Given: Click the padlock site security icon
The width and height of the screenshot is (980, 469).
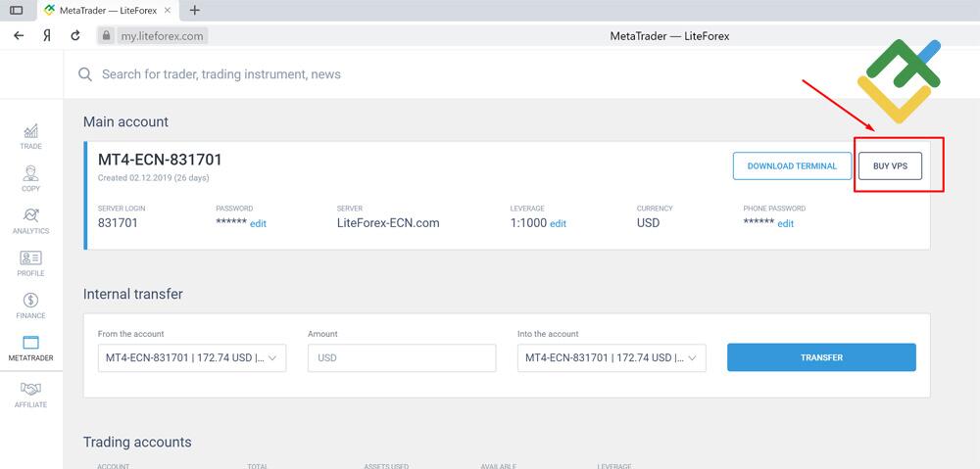Looking at the screenshot, I should click(106, 35).
